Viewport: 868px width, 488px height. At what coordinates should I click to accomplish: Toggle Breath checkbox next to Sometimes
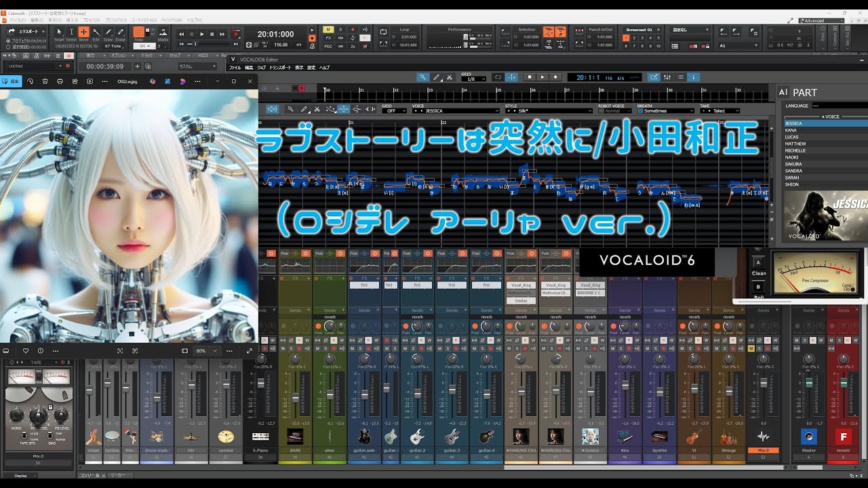pos(641,111)
